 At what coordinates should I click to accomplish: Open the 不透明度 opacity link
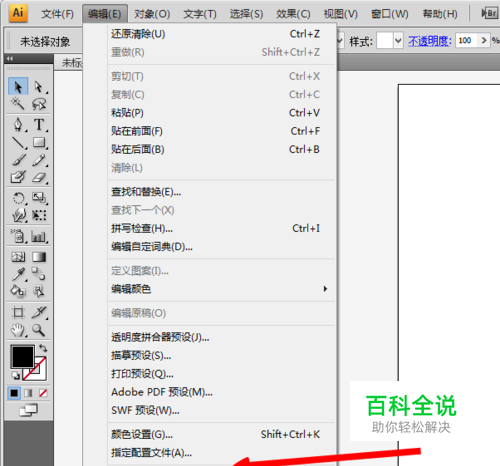coord(430,41)
